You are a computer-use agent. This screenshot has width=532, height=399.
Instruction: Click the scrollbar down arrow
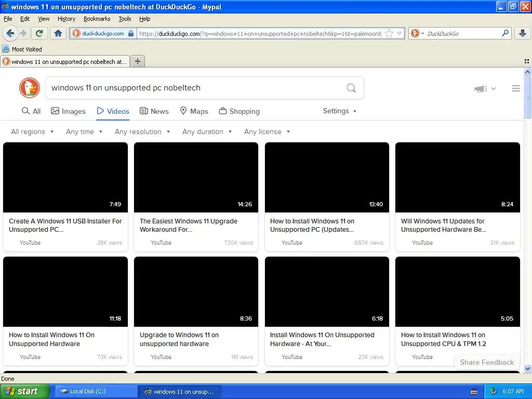(x=527, y=368)
